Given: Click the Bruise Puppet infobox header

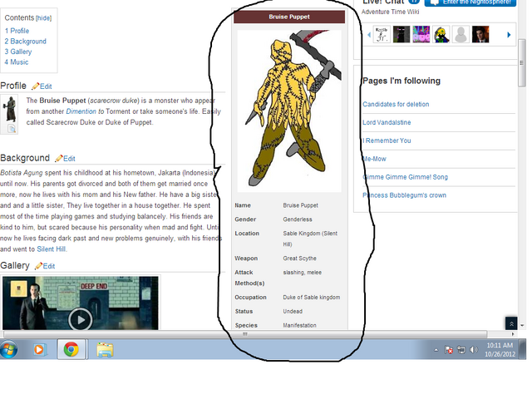Looking at the screenshot, I should (289, 17).
